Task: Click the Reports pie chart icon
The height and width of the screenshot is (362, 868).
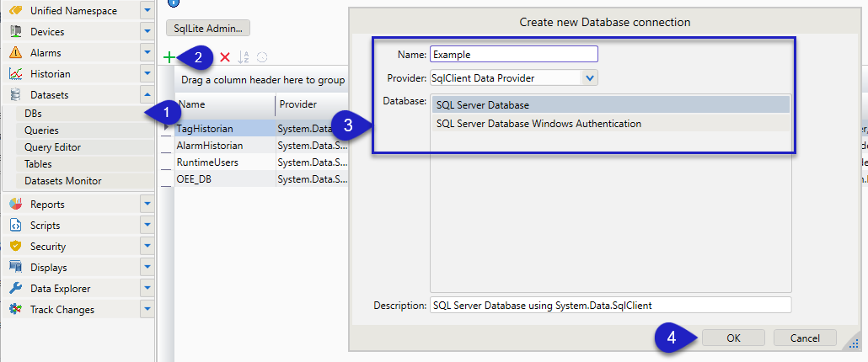Action: click(x=15, y=204)
